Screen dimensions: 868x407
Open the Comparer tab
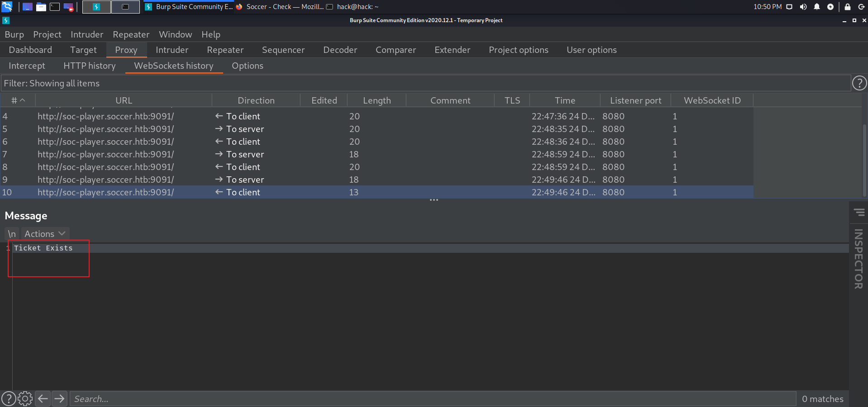(x=396, y=50)
